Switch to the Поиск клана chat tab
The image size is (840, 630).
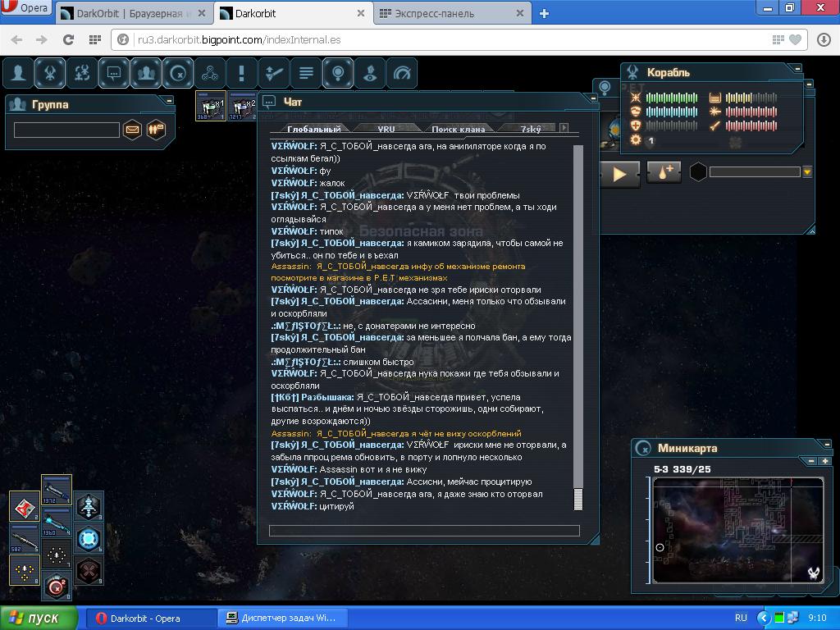458,129
